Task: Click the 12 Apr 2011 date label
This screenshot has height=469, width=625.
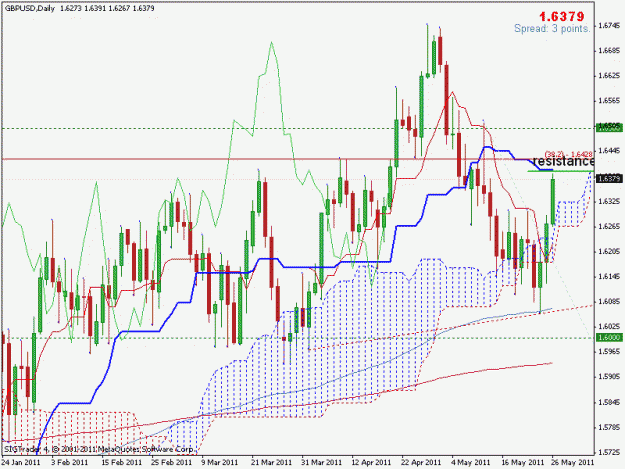Action: (x=371, y=462)
